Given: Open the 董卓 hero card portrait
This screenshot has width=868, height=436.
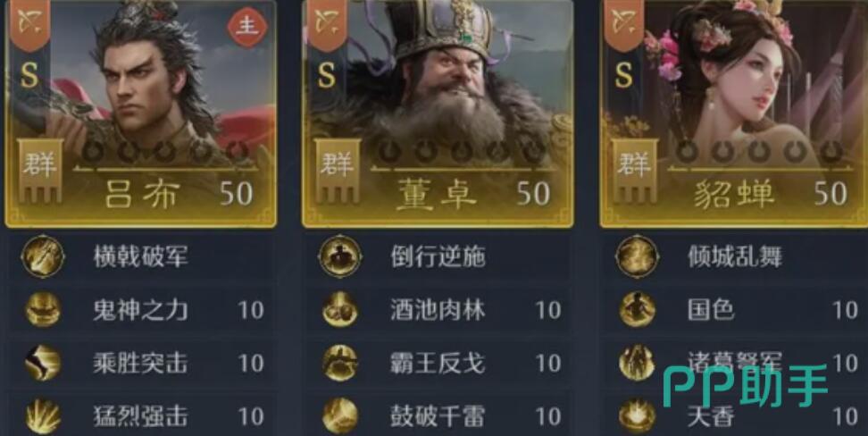Looking at the screenshot, I should click(x=438, y=113).
